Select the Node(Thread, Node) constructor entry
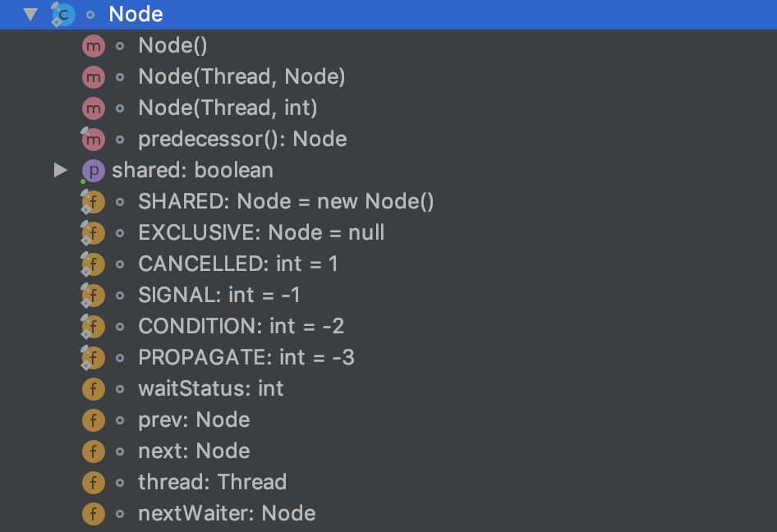The image size is (777, 532). click(241, 76)
